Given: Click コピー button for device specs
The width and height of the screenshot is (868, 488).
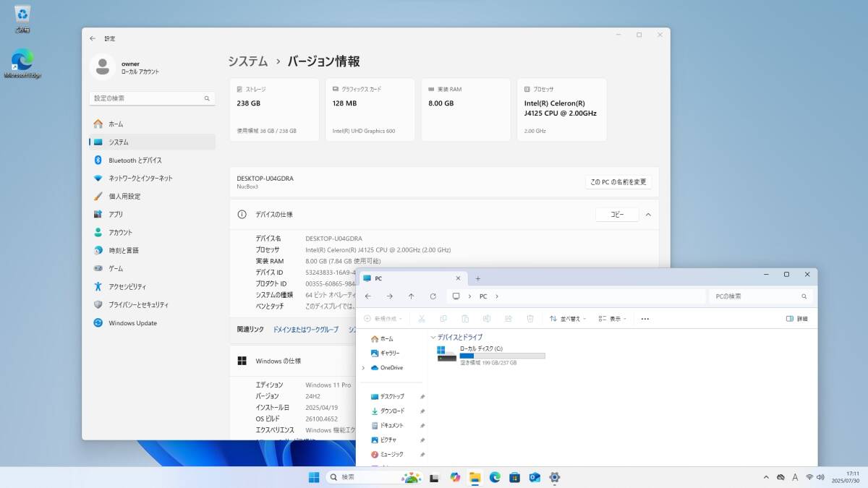Looking at the screenshot, I should (x=617, y=215).
